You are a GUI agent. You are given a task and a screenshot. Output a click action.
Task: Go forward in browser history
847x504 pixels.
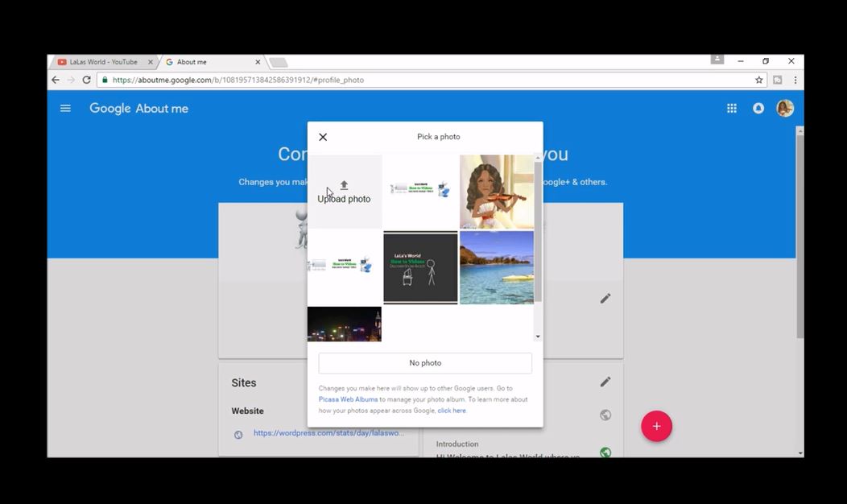coord(72,80)
